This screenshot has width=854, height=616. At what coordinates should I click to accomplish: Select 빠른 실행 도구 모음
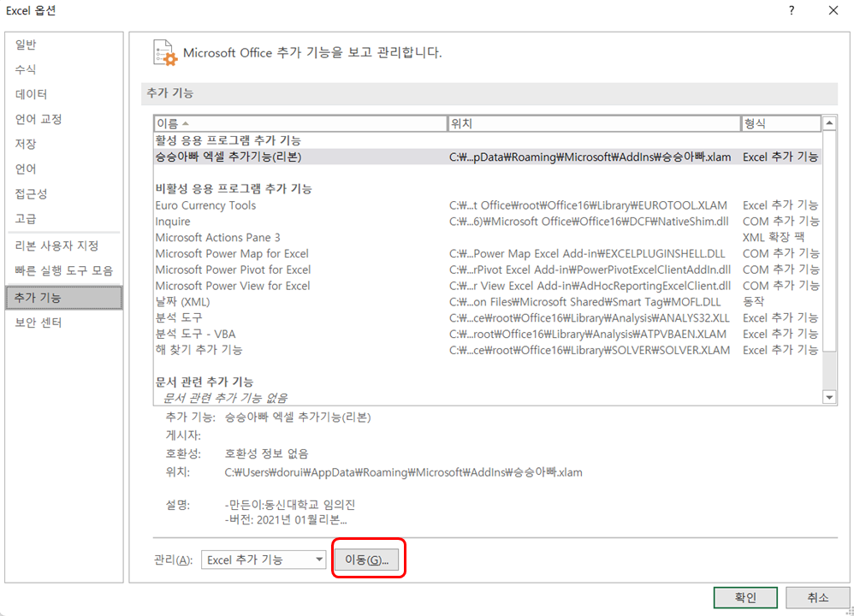[63, 270]
